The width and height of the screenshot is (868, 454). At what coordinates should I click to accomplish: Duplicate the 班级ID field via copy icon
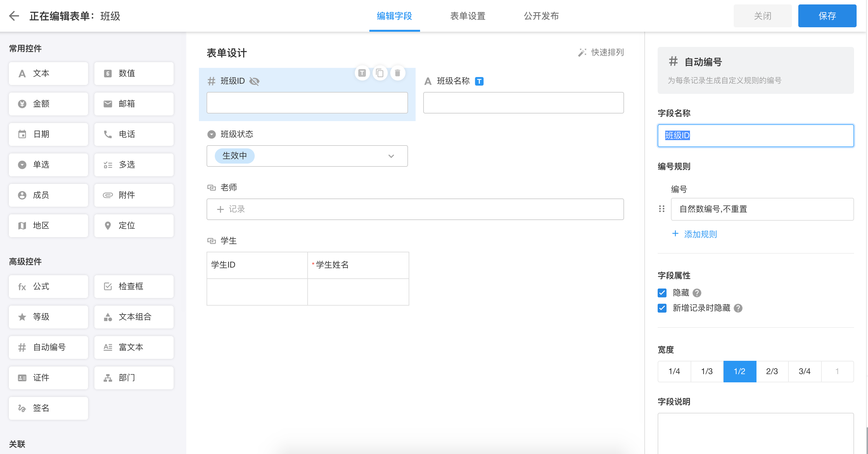pyautogui.click(x=380, y=73)
